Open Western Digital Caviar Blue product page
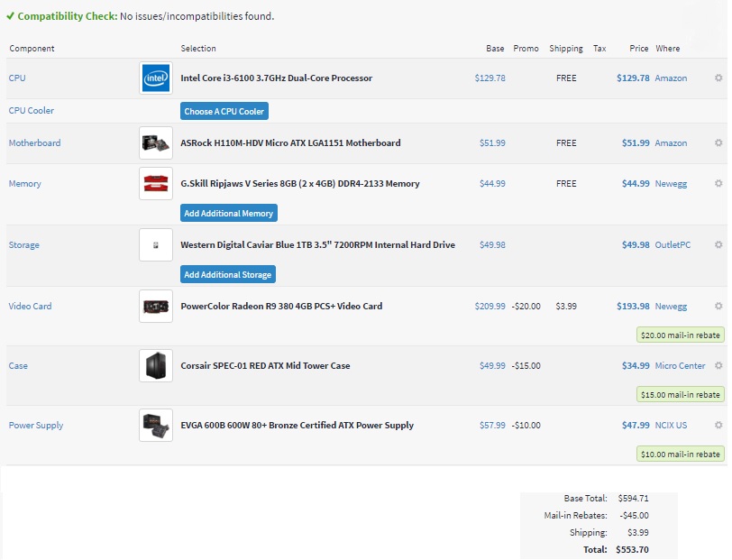The height and width of the screenshot is (560, 732). 317,244
